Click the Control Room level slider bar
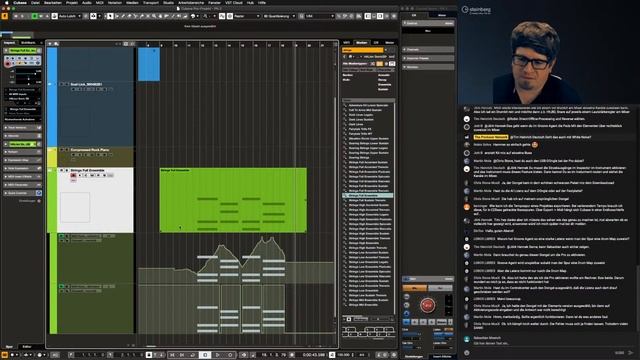The height and width of the screenshot is (360, 640). (428, 279)
